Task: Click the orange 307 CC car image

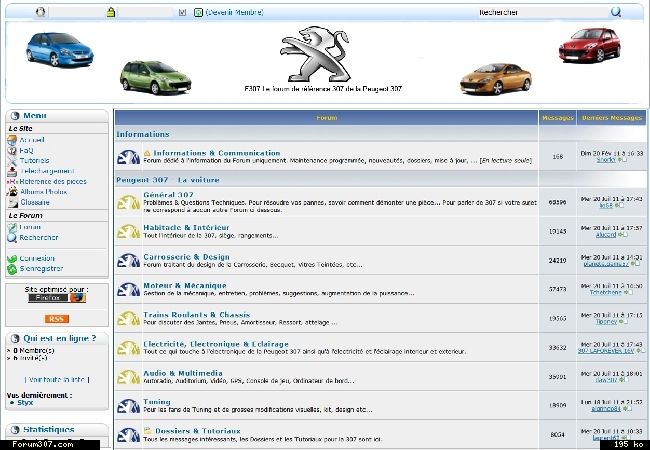Action: point(496,78)
